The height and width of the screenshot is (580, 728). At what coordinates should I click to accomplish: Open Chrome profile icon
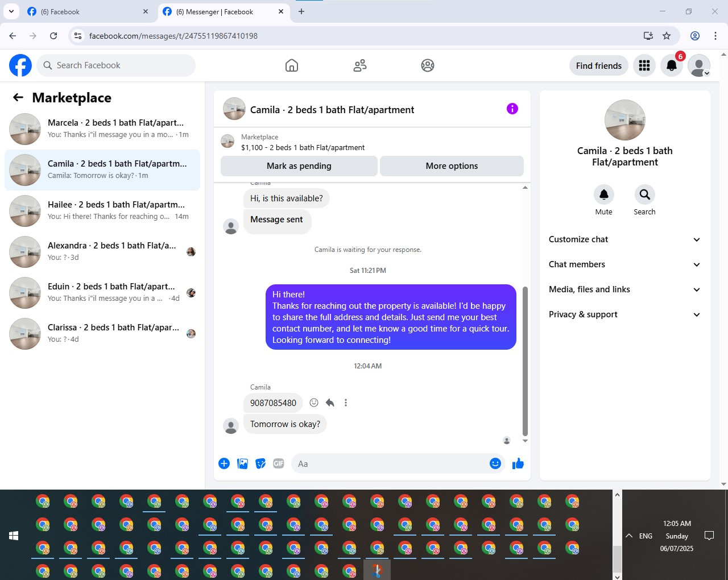click(695, 36)
